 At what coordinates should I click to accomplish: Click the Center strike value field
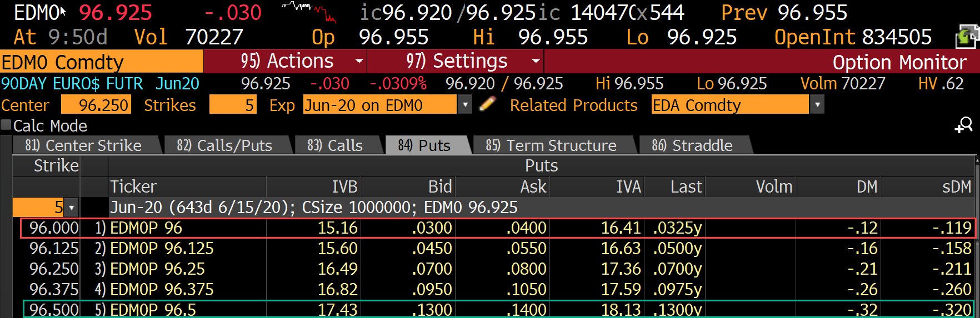point(96,105)
